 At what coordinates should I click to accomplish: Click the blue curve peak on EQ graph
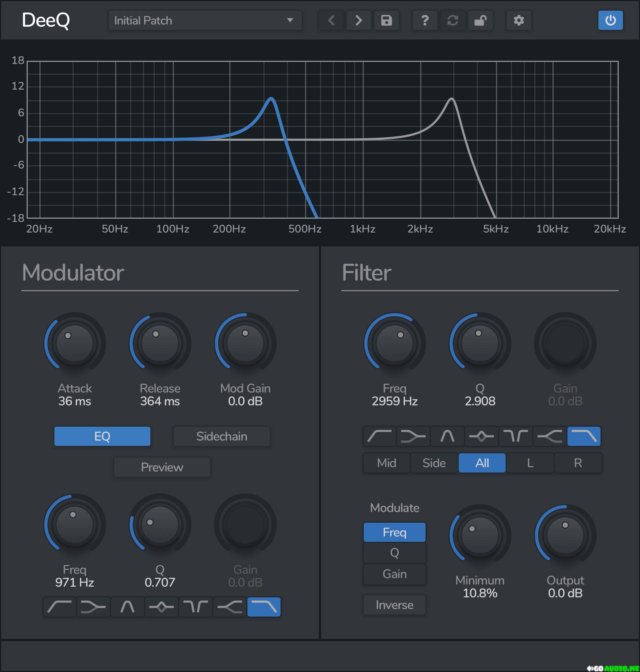point(271,99)
